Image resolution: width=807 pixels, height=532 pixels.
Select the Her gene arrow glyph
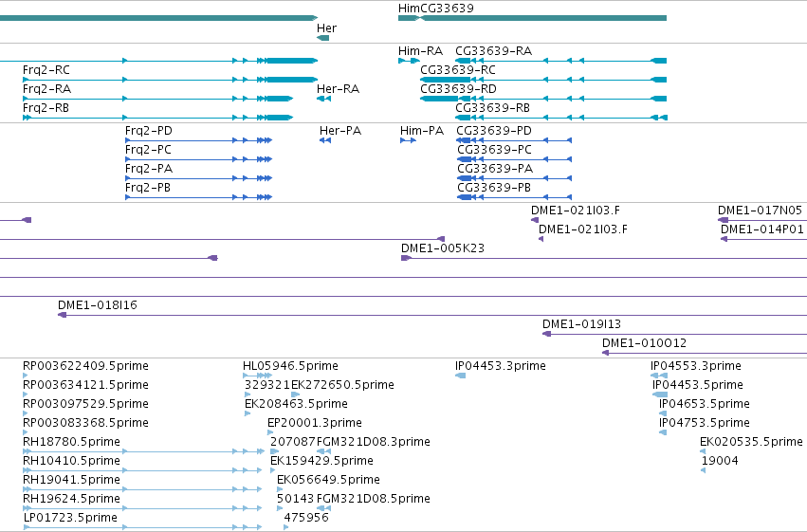pos(322,38)
